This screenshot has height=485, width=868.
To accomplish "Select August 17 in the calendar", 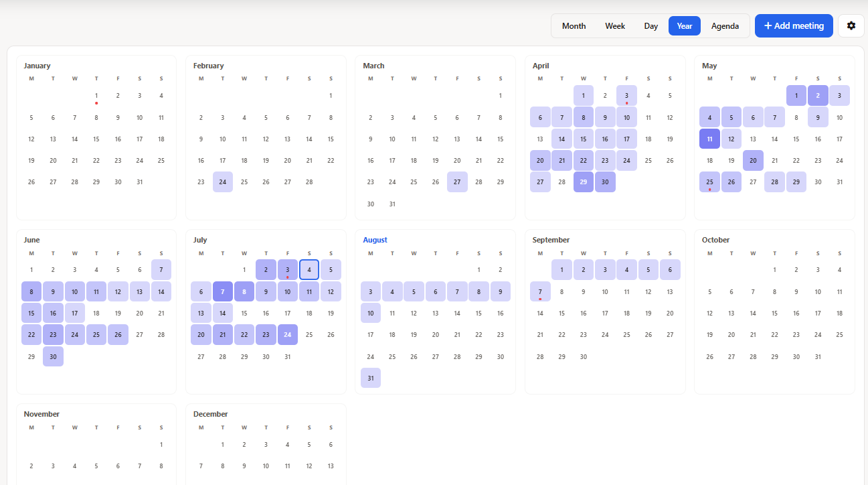I will [371, 335].
